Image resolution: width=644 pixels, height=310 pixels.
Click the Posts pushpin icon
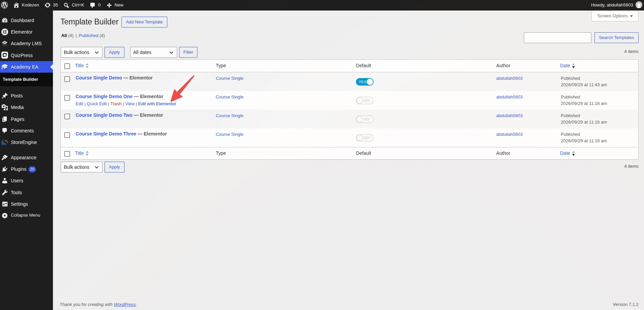5,96
